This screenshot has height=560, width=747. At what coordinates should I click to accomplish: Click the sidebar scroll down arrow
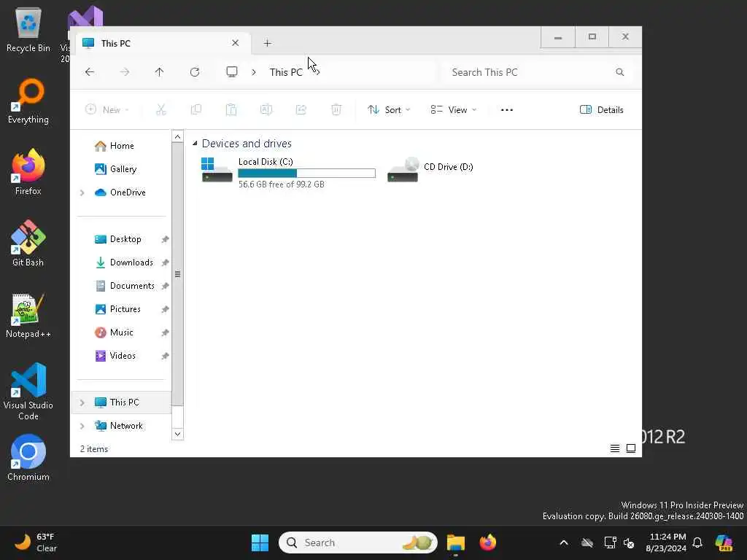pos(177,434)
